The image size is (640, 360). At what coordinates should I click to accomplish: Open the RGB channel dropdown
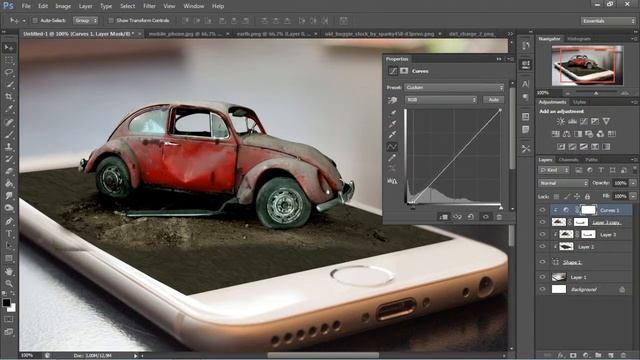[441, 100]
